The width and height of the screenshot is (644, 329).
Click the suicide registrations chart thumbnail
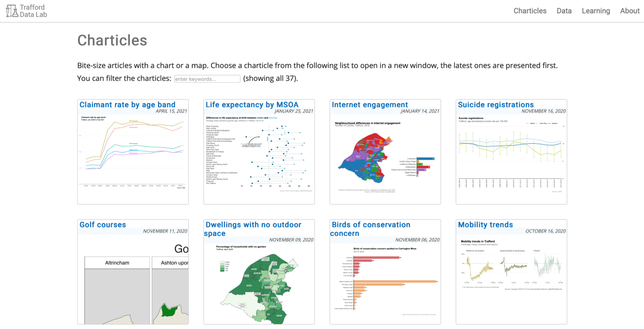(511, 154)
